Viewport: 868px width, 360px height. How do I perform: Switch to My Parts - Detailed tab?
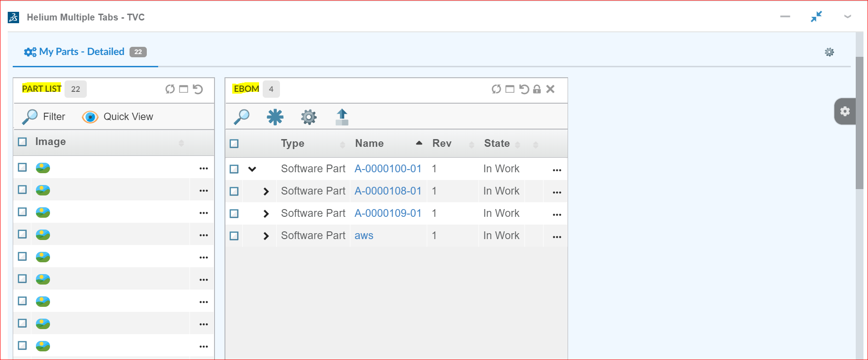click(x=82, y=52)
